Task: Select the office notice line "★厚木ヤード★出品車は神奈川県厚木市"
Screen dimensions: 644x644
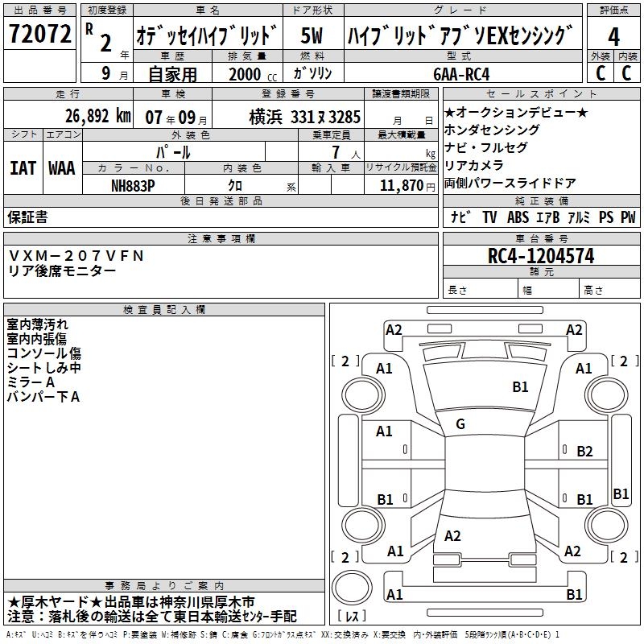Action: point(131,602)
